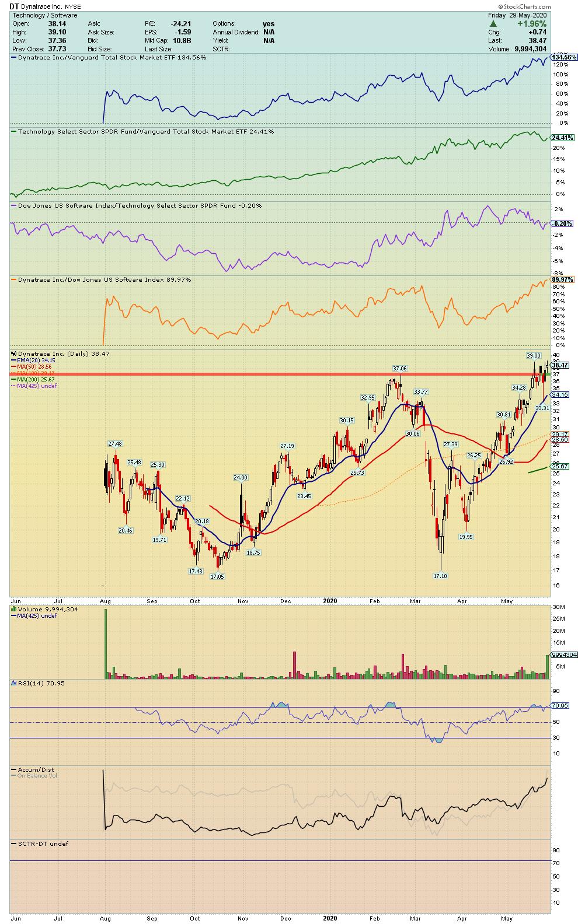Select the High value "39.10"
Image resolution: width=578 pixels, height=924 pixels.
click(57, 32)
